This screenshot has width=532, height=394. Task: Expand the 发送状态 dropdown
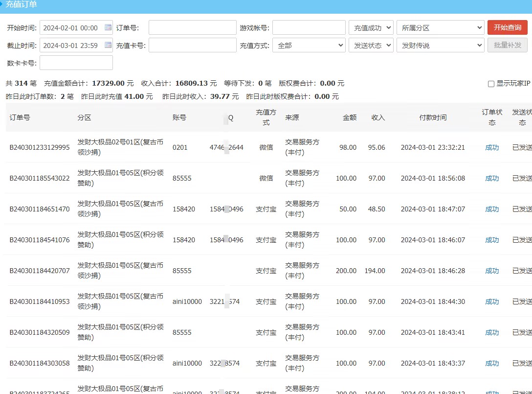coord(371,45)
